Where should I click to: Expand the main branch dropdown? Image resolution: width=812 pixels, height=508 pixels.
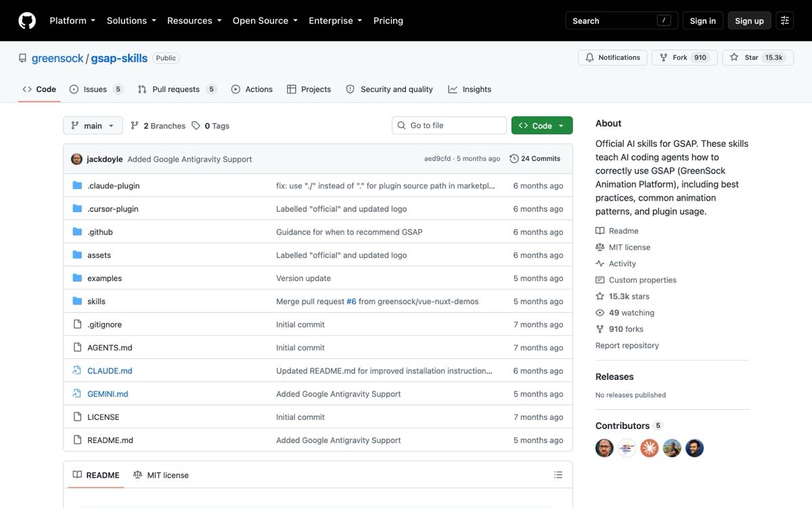point(93,125)
